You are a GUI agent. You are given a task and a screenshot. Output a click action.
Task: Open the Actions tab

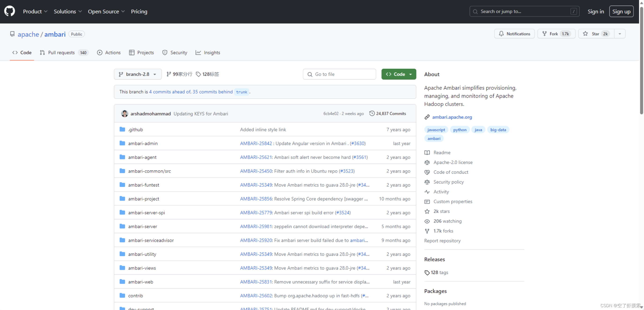point(109,53)
